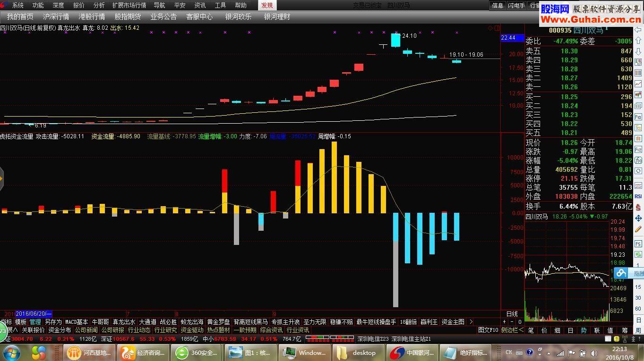Screen dimensions: 644x361
Task: Click the 管理 button in indicator bar
Action: [35, 322]
